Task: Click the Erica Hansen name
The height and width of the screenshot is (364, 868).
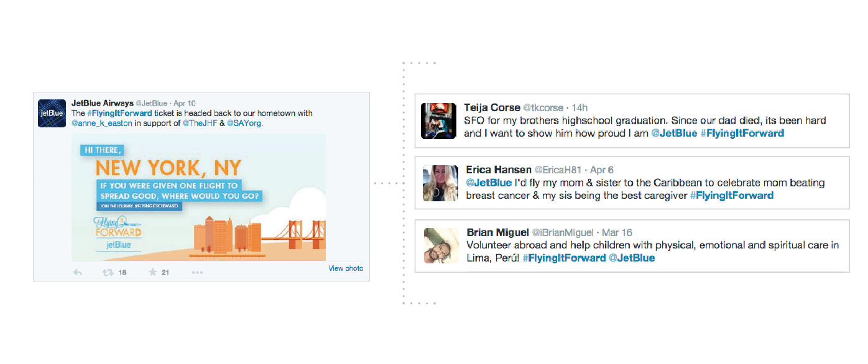Action: (499, 170)
